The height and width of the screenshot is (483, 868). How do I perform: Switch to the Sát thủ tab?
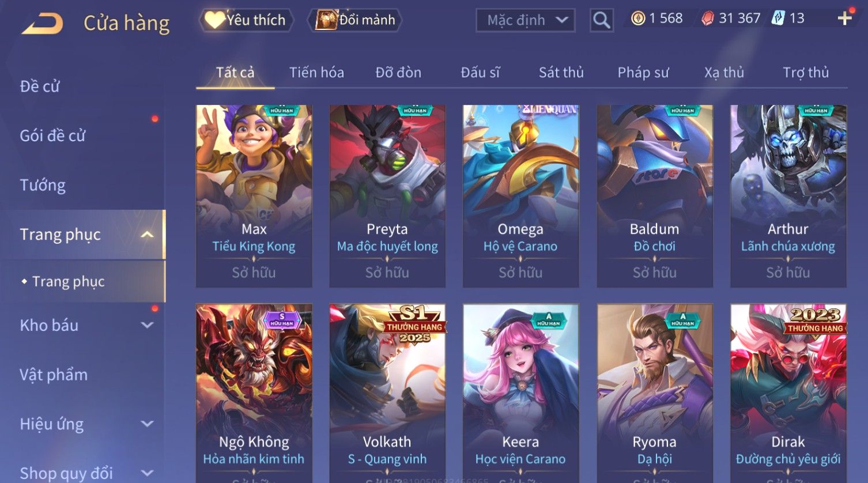(561, 73)
